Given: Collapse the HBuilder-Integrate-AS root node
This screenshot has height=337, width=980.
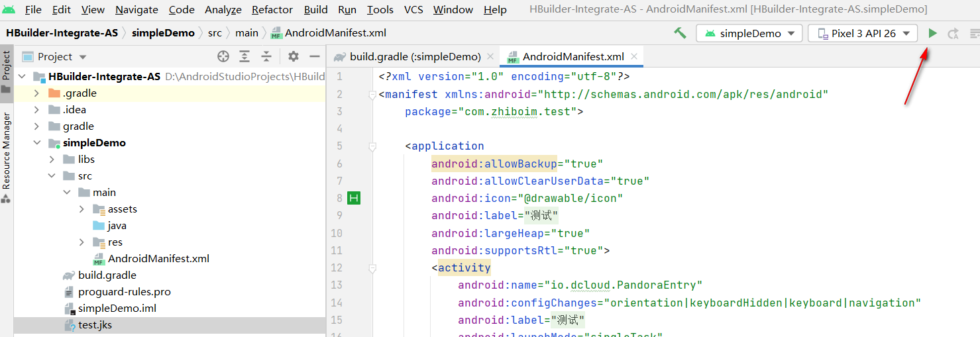Looking at the screenshot, I should tap(23, 77).
